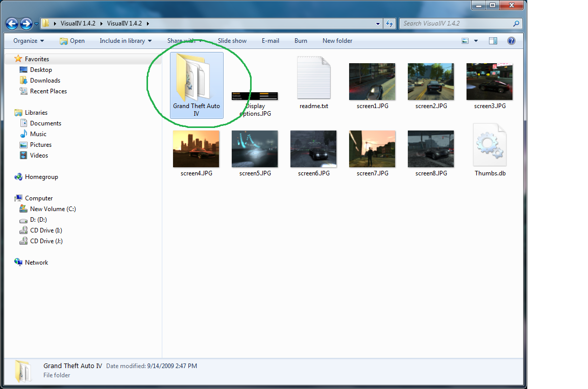Screen dimensions: 588x389
Task: Click the readme.txt file name label
Action: 314,107
